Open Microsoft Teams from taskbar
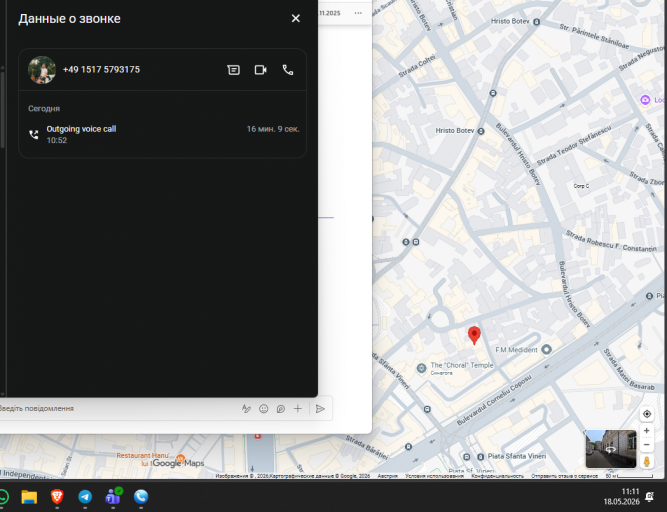This screenshot has width=667, height=512. [113, 497]
